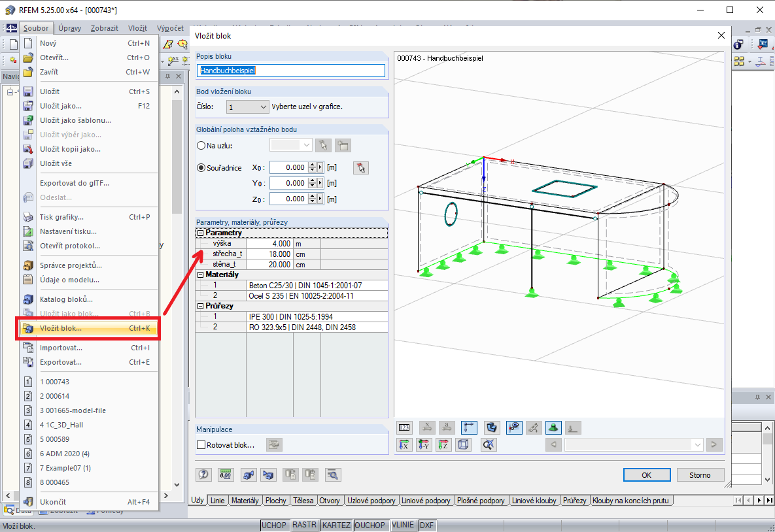Select the view in -Y direction icon
Image resolution: width=775 pixels, height=532 pixels.
tap(424, 444)
